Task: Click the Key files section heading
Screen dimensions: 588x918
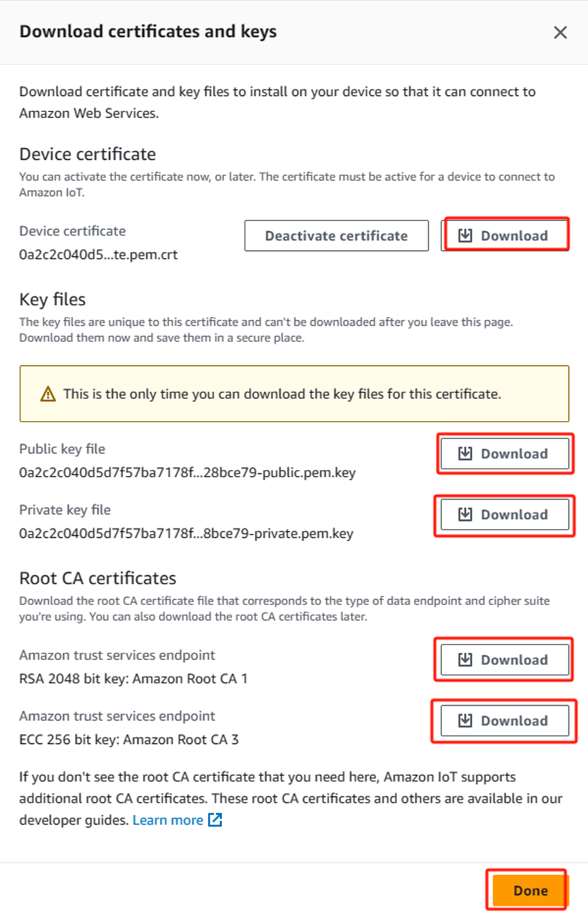Action: [x=52, y=299]
